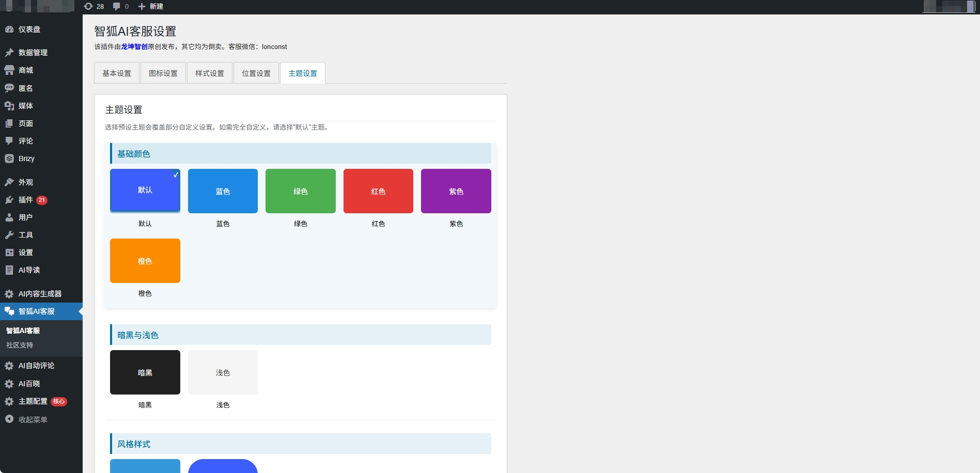
Task: Click the 新建 text in admin bar
Action: (x=157, y=6)
